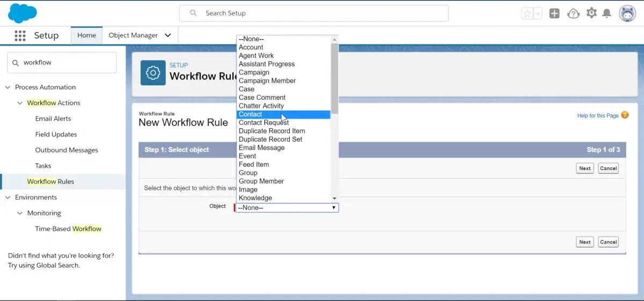644x301 pixels.
Task: Select Campaign Member in the object list
Action: click(x=283, y=80)
